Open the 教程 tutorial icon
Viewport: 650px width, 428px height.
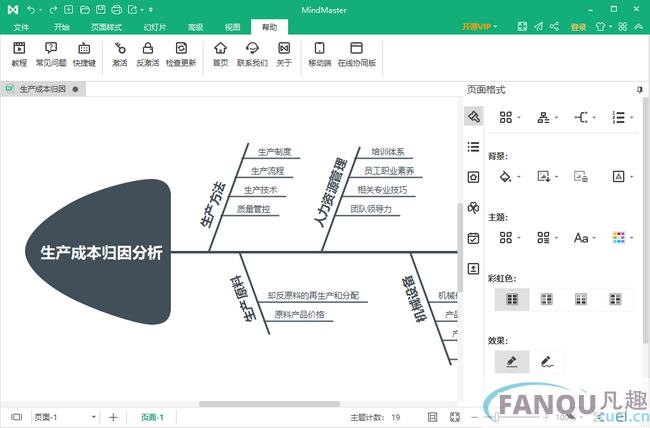(x=19, y=54)
